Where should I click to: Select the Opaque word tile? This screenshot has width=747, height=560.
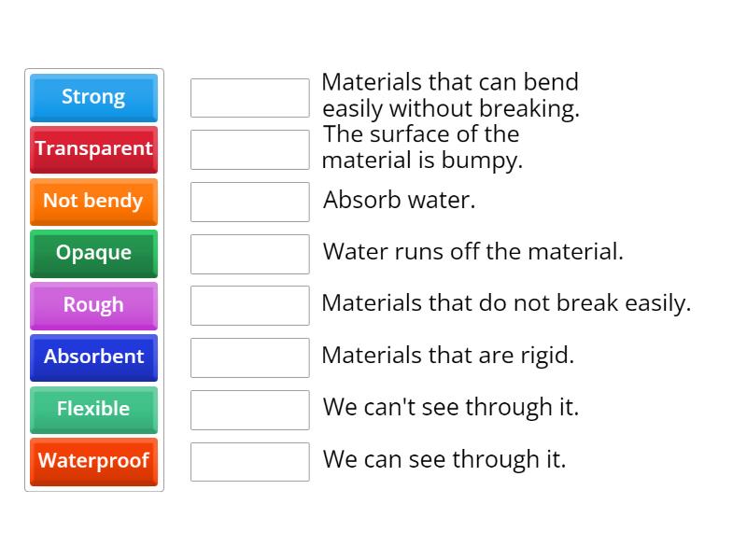pyautogui.click(x=93, y=254)
